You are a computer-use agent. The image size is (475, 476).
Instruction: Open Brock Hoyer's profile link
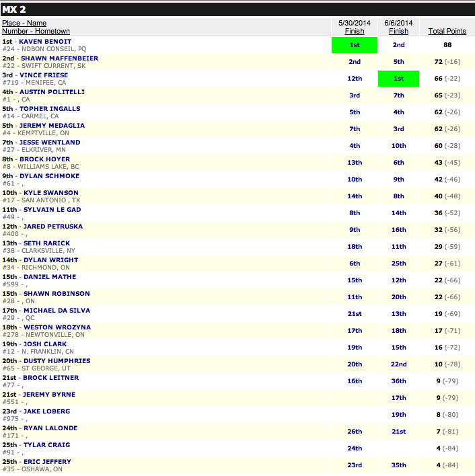point(46,159)
